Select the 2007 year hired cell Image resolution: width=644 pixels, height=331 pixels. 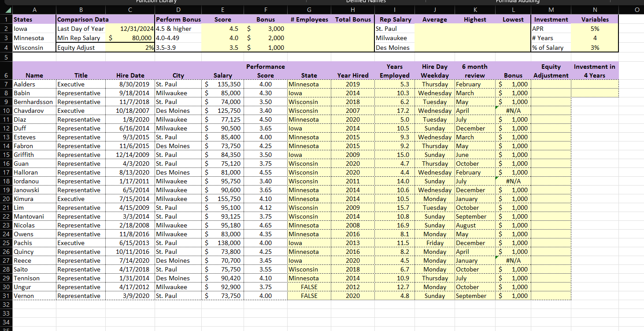[x=353, y=111]
